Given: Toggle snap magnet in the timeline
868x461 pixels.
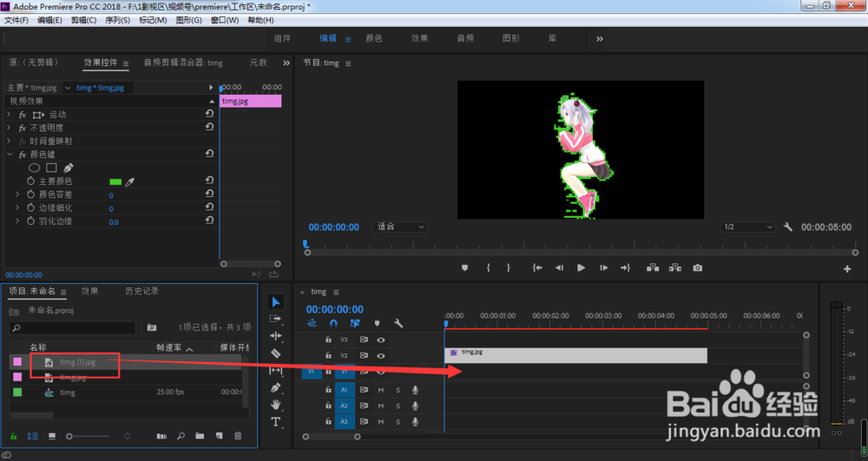Looking at the screenshot, I should coord(333,324).
